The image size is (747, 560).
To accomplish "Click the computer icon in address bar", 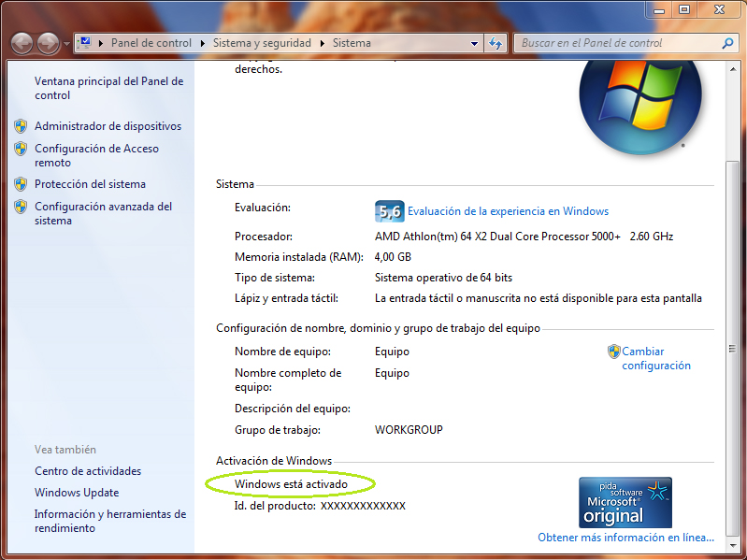I will [84, 43].
